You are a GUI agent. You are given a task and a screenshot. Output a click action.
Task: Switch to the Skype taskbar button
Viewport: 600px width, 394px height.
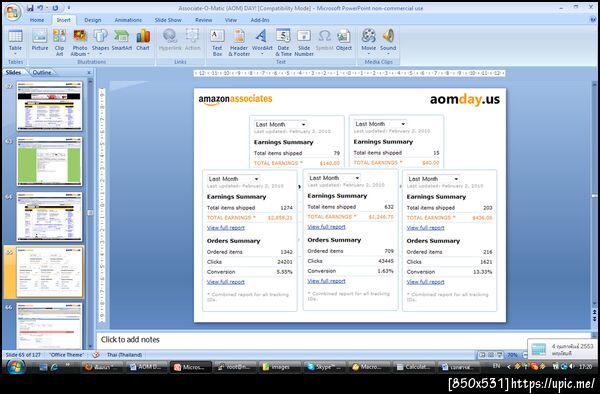[x=325, y=367]
